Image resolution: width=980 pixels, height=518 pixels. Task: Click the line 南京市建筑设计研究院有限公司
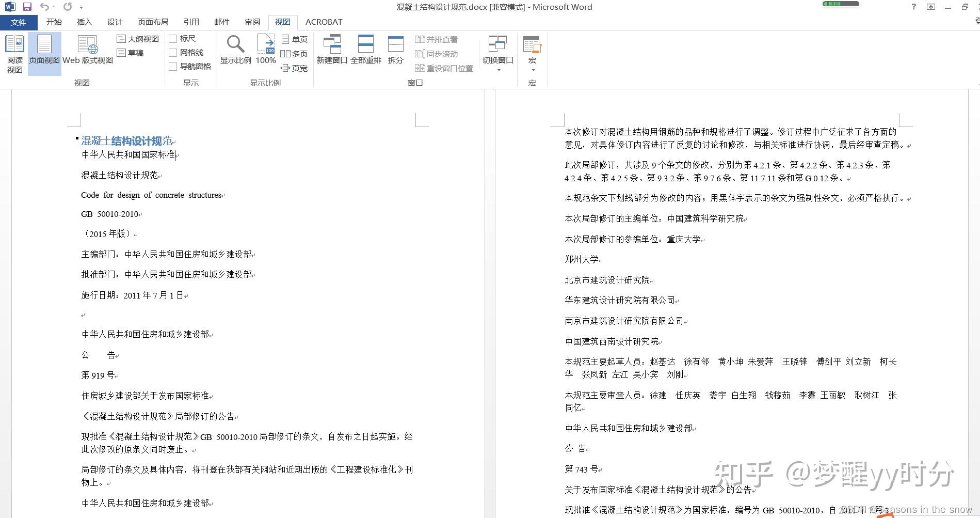coord(624,321)
